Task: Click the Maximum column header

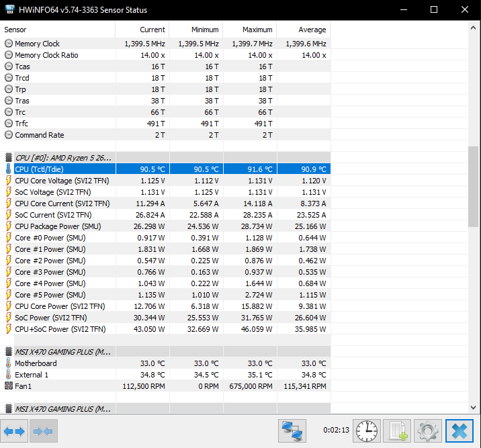Action: [250, 30]
